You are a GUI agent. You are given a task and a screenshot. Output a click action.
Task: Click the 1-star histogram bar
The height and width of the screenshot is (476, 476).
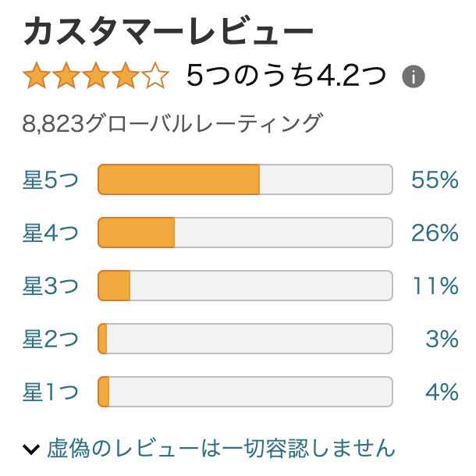pyautogui.click(x=245, y=392)
